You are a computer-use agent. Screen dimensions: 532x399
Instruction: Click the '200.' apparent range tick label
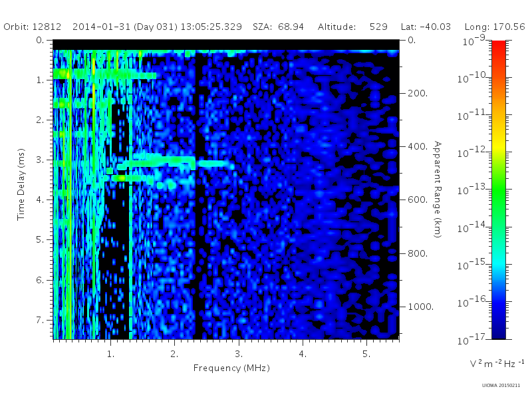[418, 93]
